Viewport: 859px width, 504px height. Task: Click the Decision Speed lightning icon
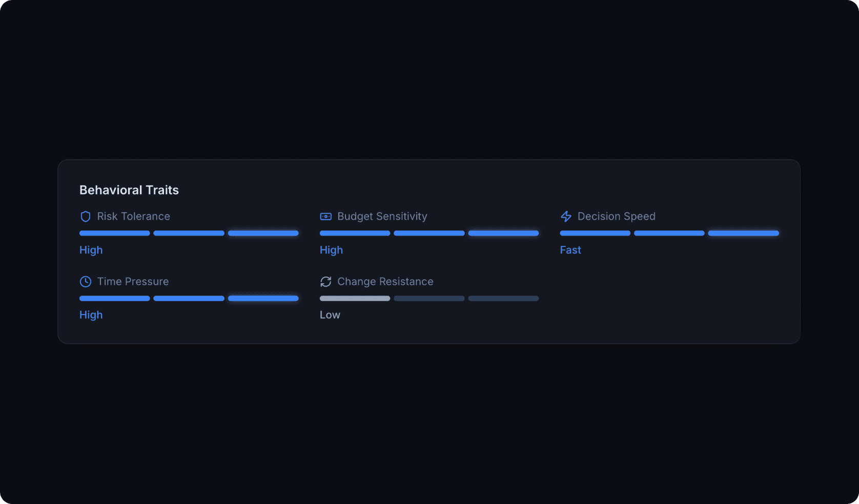[x=566, y=217]
